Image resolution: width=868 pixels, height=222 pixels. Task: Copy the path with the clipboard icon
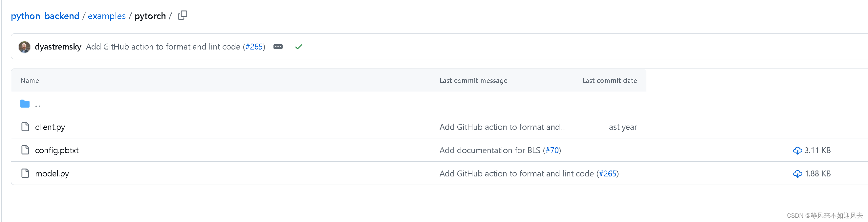(182, 15)
